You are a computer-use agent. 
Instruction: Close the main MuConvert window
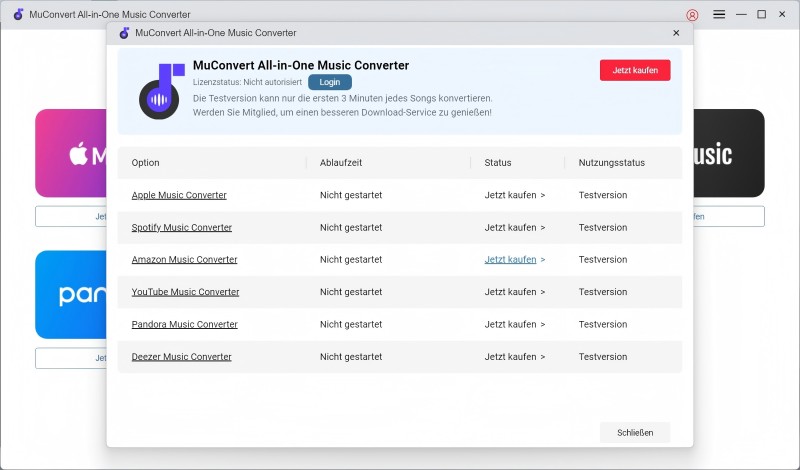click(x=782, y=14)
